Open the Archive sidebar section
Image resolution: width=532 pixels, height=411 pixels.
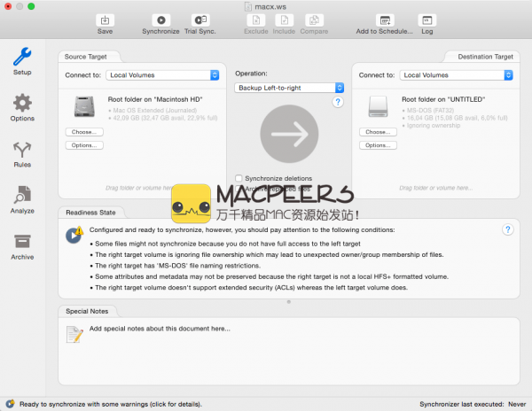[22, 246]
